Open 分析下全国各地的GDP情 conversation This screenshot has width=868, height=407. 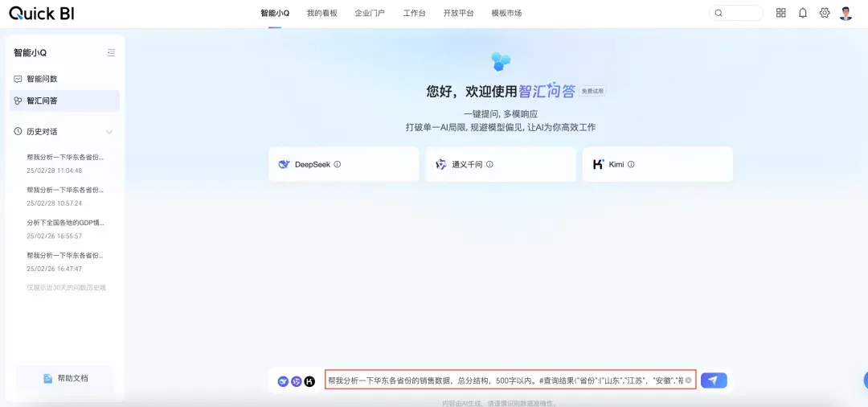[x=65, y=223]
